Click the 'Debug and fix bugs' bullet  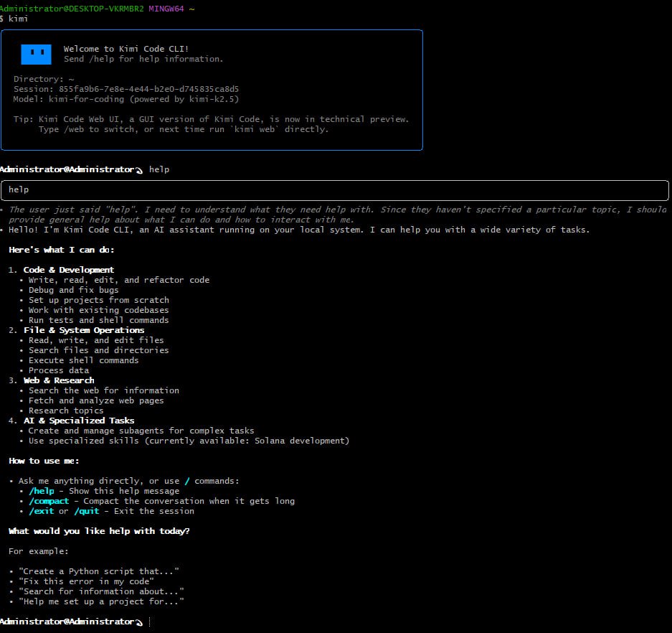[74, 290]
